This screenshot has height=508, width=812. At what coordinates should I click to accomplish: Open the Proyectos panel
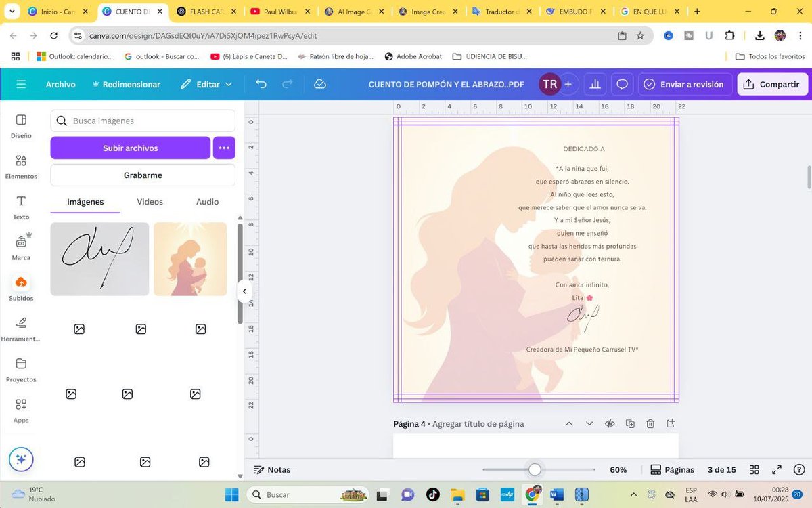pyautogui.click(x=21, y=369)
